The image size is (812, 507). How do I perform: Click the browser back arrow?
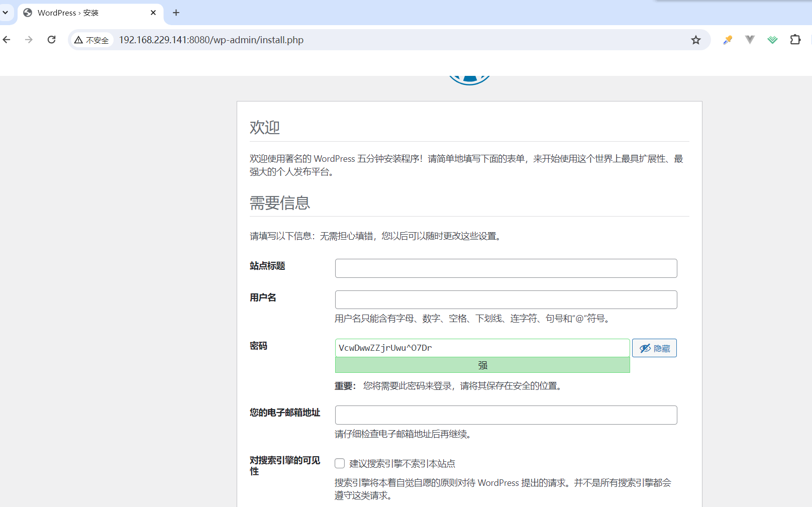[7, 40]
